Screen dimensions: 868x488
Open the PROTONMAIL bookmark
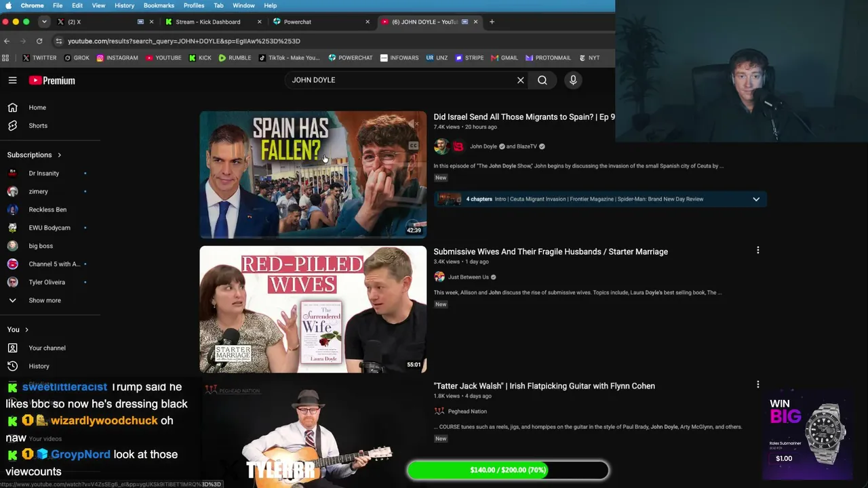548,58
